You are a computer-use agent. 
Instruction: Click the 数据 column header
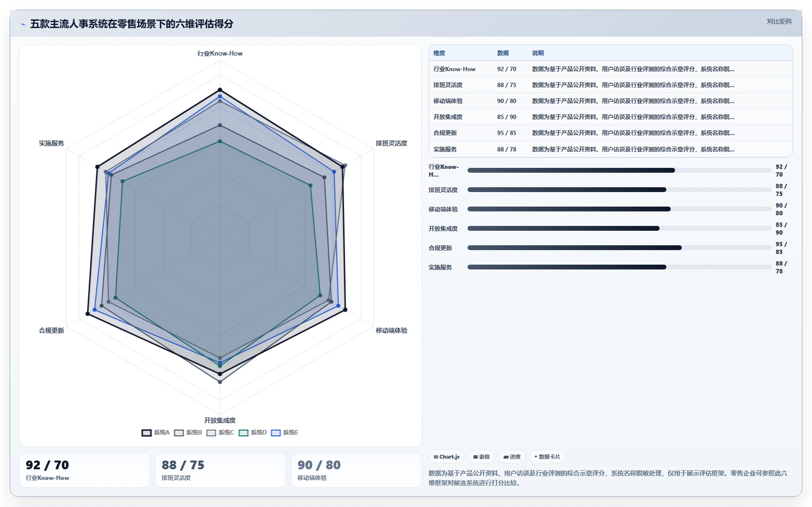click(x=503, y=53)
